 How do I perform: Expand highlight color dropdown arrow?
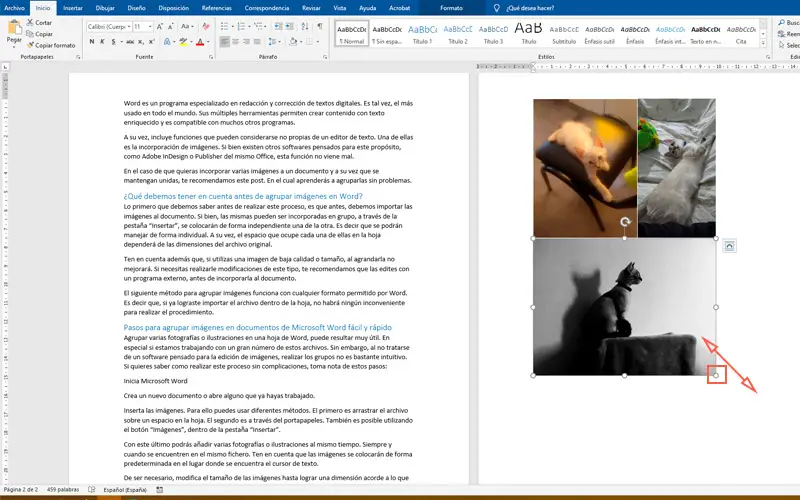coord(191,42)
